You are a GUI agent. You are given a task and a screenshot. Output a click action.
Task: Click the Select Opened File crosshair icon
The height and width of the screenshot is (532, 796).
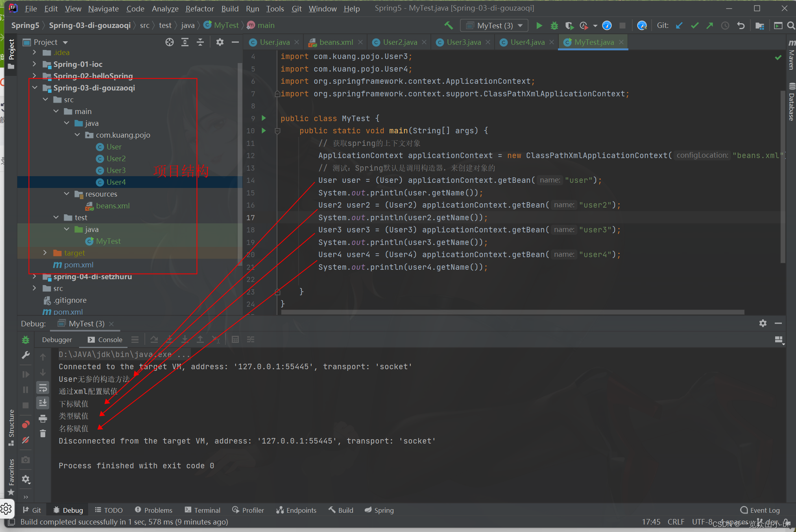pos(169,42)
